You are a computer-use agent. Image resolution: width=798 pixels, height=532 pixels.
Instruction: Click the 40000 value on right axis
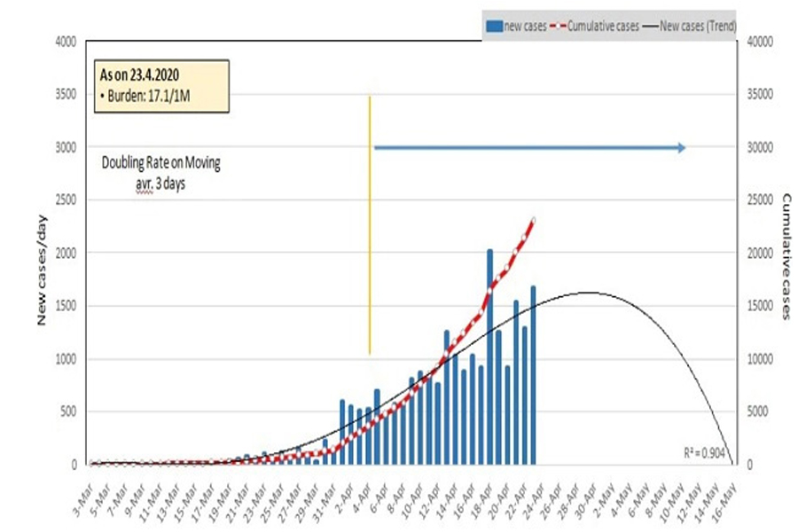(762, 41)
